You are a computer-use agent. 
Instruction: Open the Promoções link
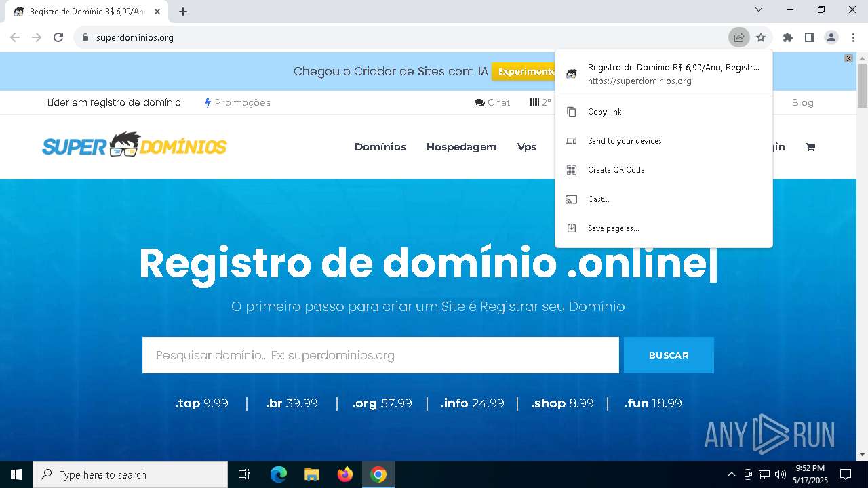tap(237, 102)
